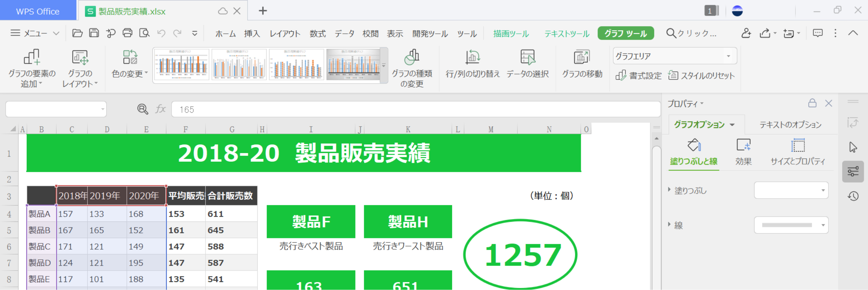The width and height of the screenshot is (868, 290).
Task: Open the 線 line style dropdown
Action: (x=791, y=225)
